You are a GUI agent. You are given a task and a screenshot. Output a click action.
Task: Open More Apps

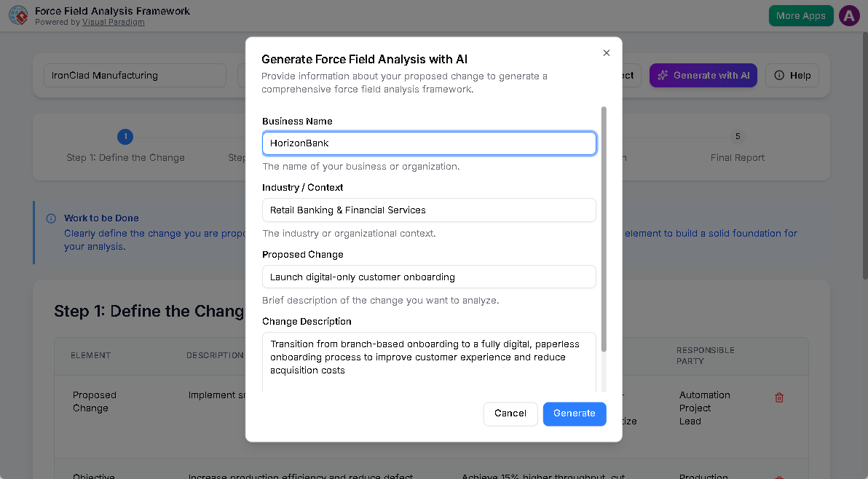[801, 15]
